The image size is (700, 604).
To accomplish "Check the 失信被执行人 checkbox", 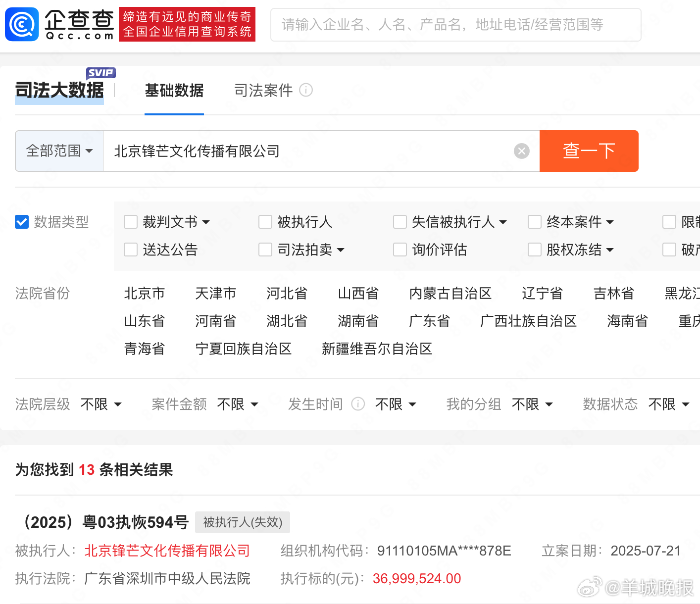I will (400, 222).
